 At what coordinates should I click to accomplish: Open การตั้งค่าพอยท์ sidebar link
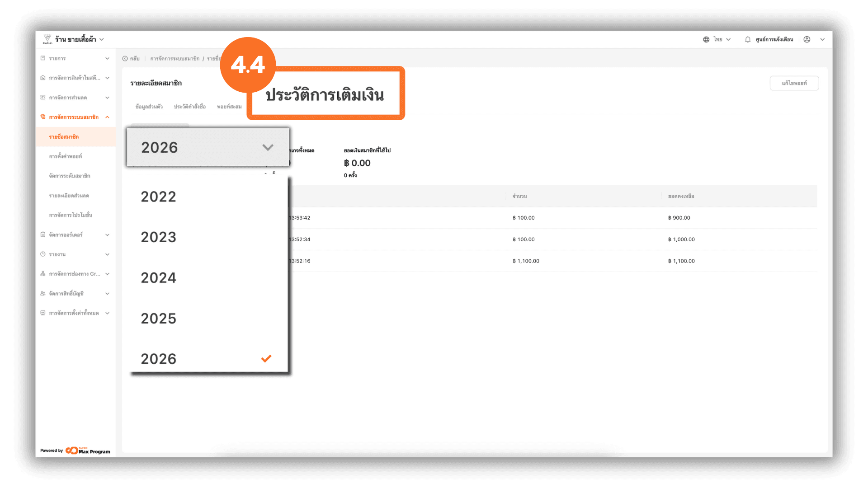[x=66, y=156]
